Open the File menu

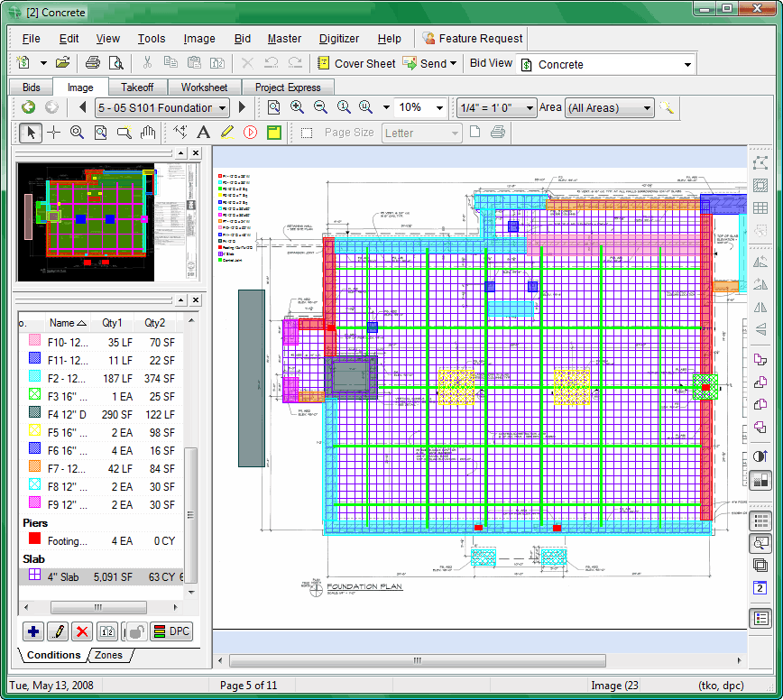(31, 39)
